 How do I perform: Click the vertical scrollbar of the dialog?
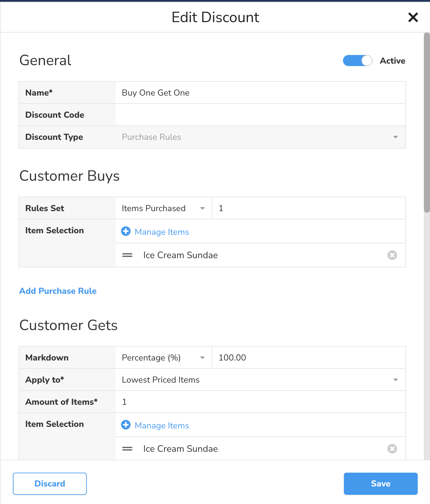(x=427, y=123)
